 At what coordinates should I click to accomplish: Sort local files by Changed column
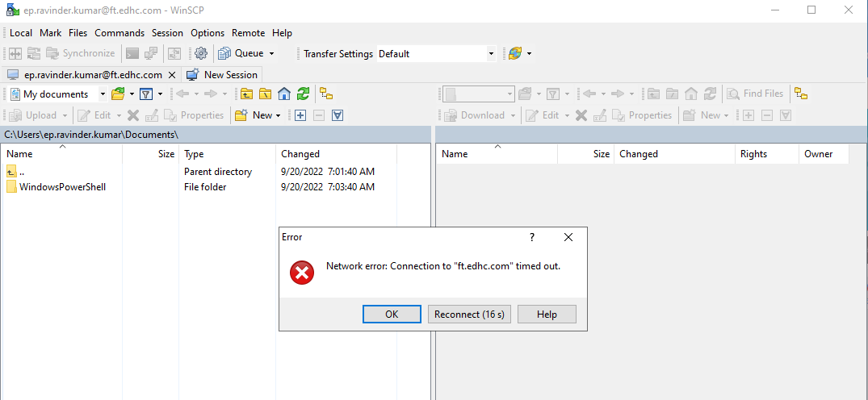point(300,154)
